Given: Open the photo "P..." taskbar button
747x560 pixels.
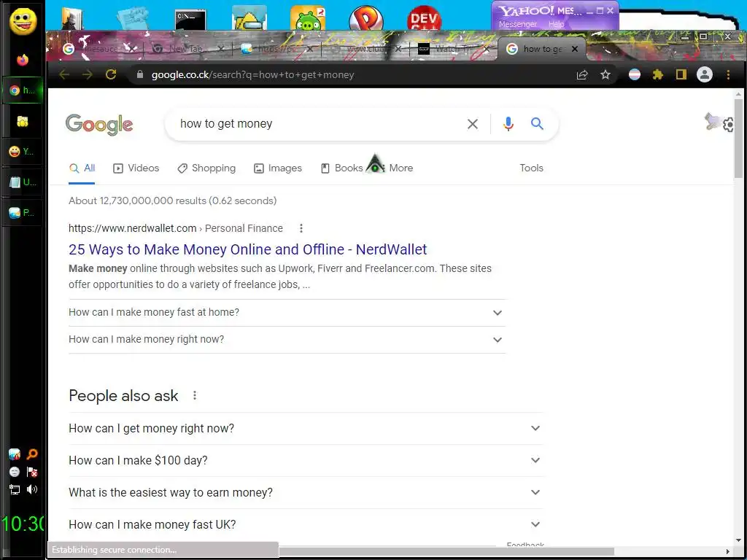Looking at the screenshot, I should (x=23, y=213).
